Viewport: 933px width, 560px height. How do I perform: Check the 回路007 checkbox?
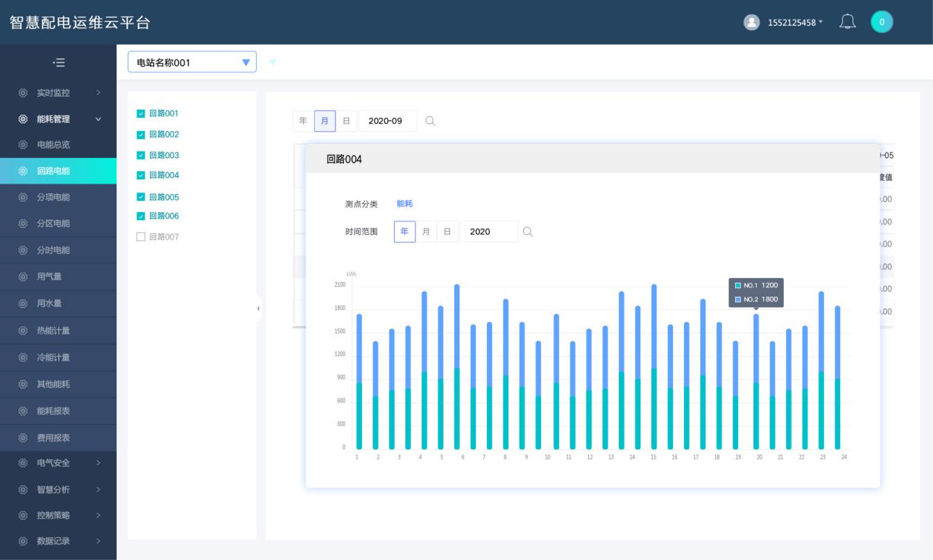141,237
